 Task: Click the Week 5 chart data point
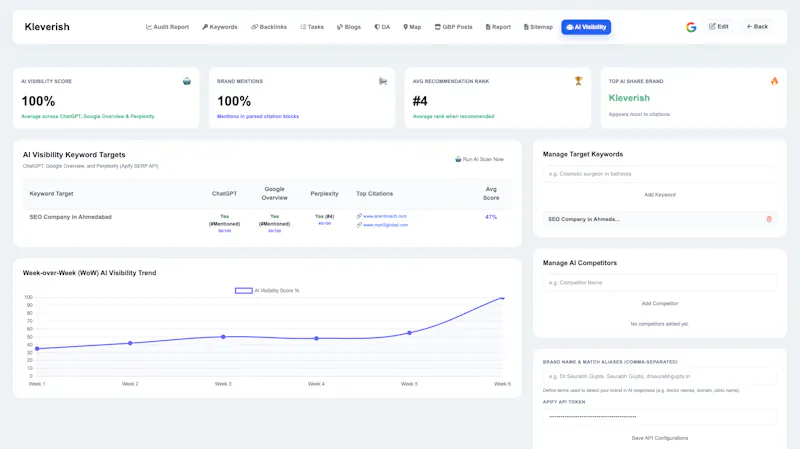click(x=409, y=333)
